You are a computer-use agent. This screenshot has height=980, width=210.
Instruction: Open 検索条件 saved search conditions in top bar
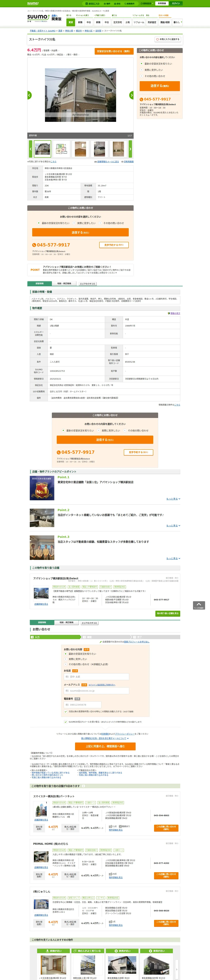coord(129,3)
